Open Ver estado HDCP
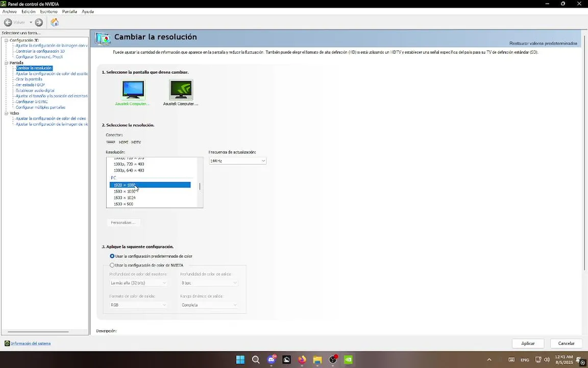588x368 pixels. point(31,85)
